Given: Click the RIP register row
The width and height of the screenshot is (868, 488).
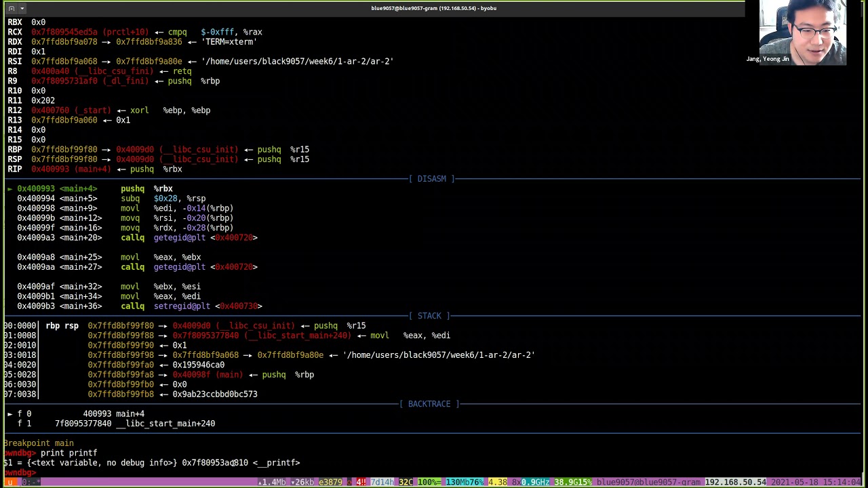Looking at the screenshot, I should [x=95, y=169].
